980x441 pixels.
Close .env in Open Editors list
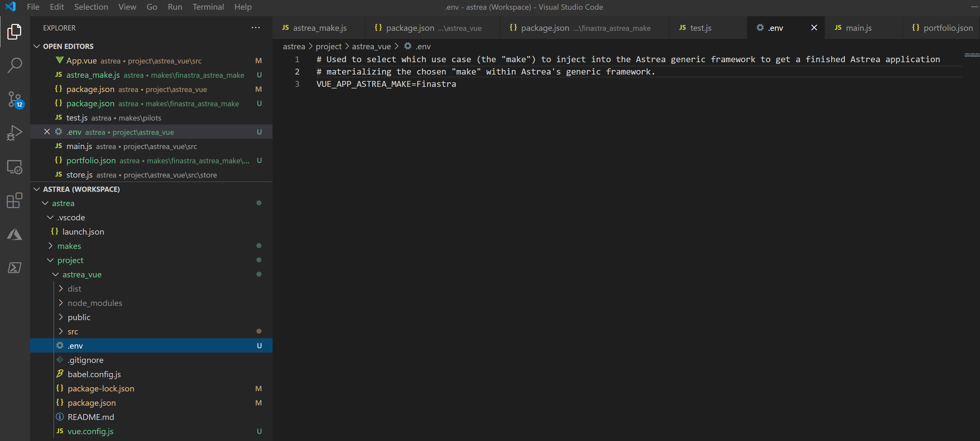point(47,132)
